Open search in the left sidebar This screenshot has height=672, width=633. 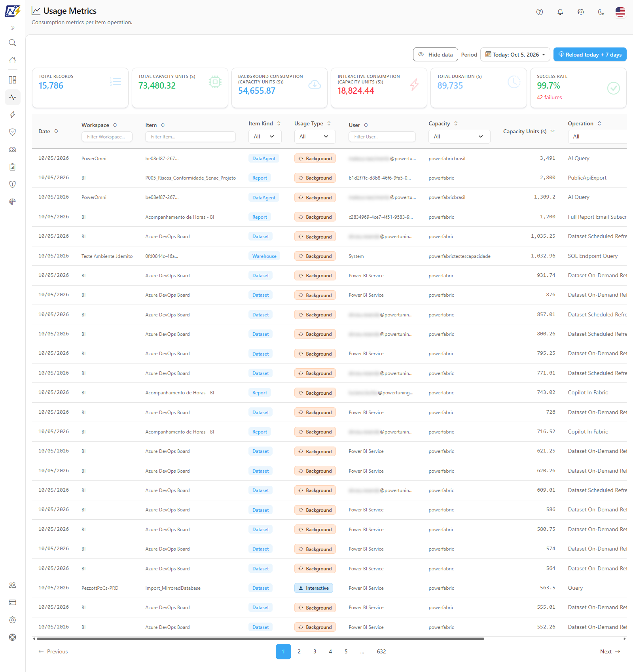13,43
